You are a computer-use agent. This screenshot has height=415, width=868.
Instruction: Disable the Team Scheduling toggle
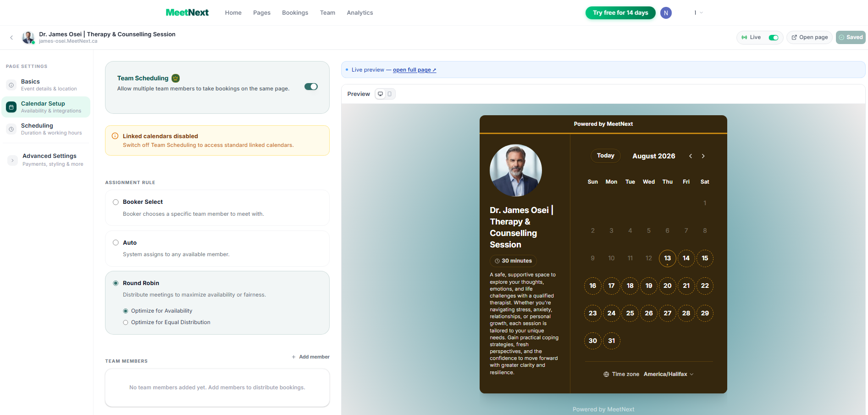click(311, 87)
